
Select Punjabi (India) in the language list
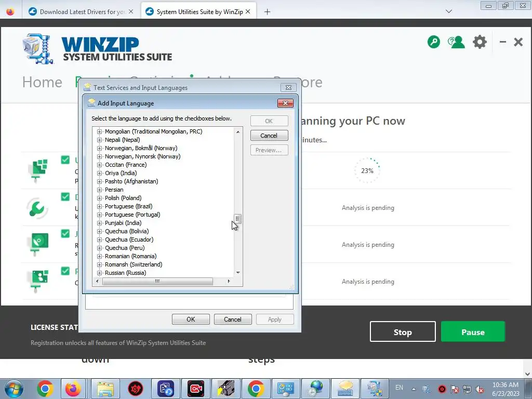click(123, 223)
